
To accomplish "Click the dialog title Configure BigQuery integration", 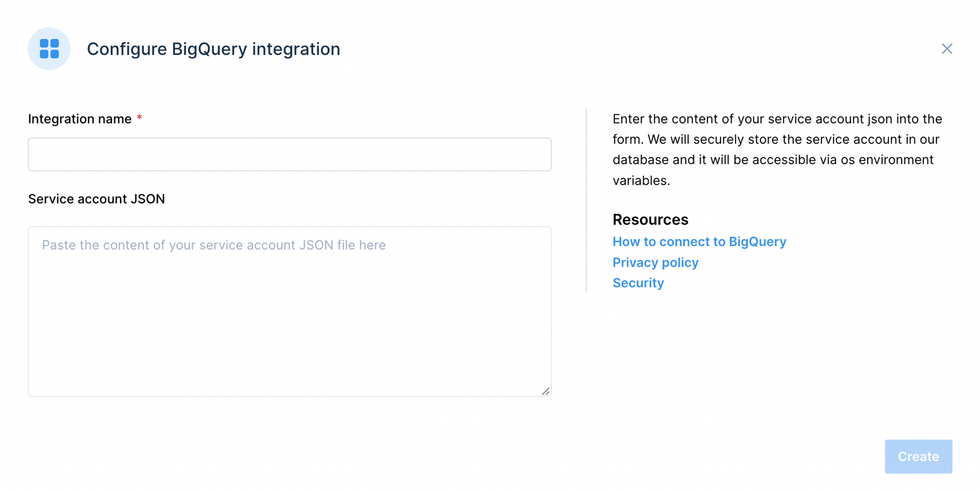I will click(214, 49).
